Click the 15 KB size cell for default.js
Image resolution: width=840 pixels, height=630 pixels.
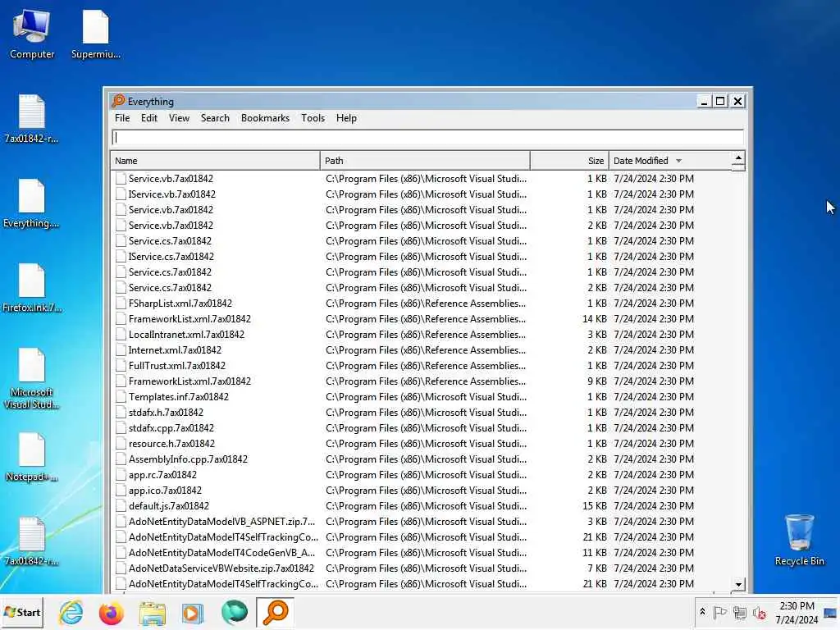click(x=595, y=505)
